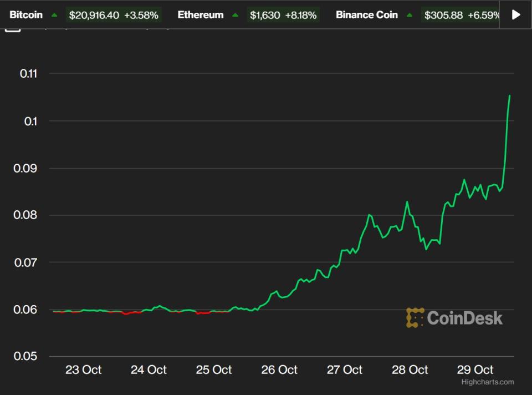The width and height of the screenshot is (532, 395).
Task: Open the Highcharts.com credit link
Action: pyautogui.click(x=487, y=382)
